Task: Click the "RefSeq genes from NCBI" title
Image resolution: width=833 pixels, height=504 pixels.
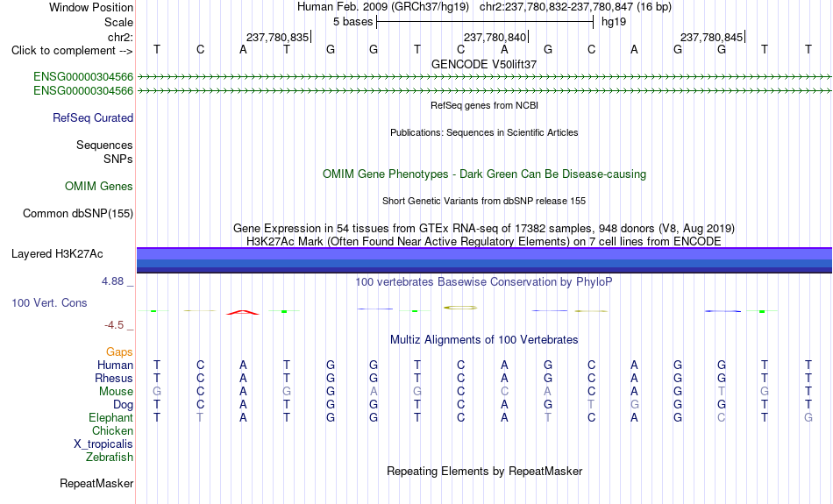Action: tap(484, 105)
